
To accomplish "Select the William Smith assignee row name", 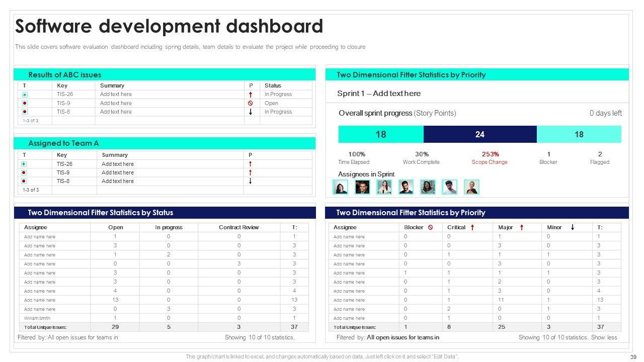I will tap(37, 318).
